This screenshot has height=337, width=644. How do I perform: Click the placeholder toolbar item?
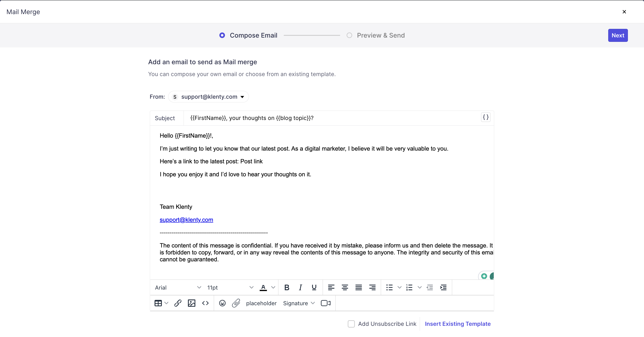[261, 303]
